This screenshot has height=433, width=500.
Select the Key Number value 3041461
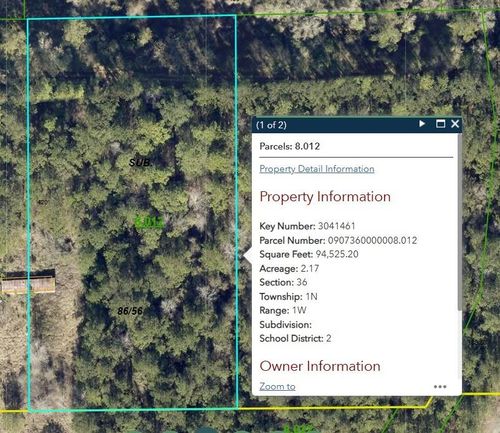click(337, 226)
